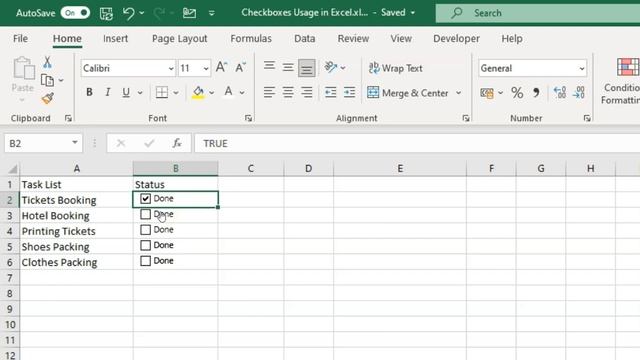Click the Merge & Center button
Screen dimensions: 640x360
point(408,93)
